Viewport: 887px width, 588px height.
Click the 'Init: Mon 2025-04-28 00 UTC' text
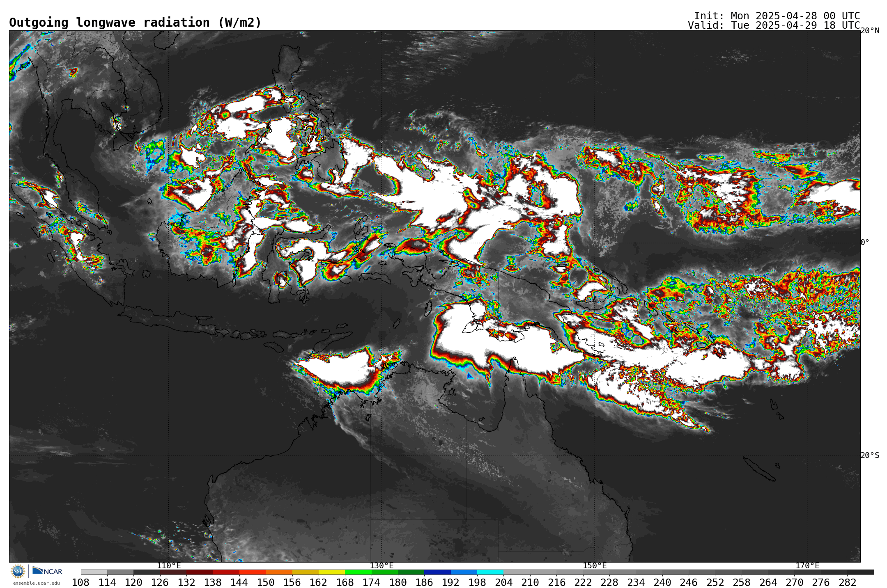(x=777, y=16)
